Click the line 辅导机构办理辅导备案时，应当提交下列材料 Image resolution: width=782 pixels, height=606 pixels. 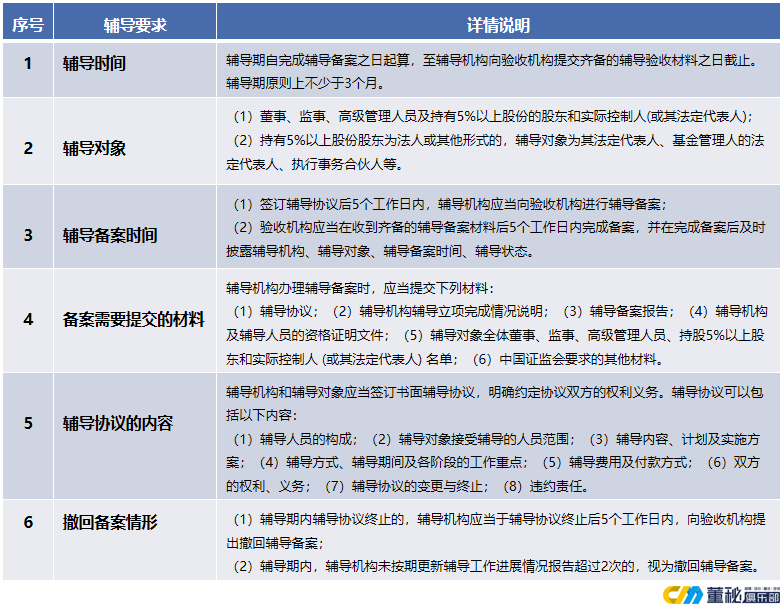click(x=360, y=288)
